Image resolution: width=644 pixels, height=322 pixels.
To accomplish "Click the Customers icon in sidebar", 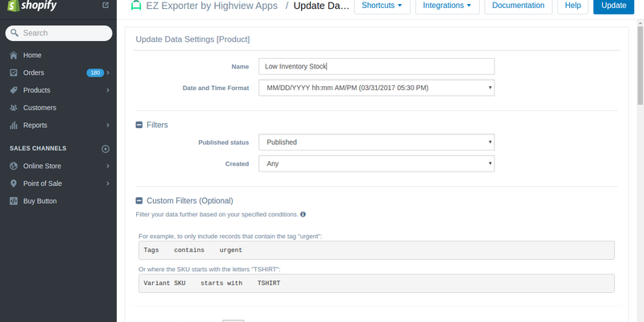I will click(x=14, y=108).
